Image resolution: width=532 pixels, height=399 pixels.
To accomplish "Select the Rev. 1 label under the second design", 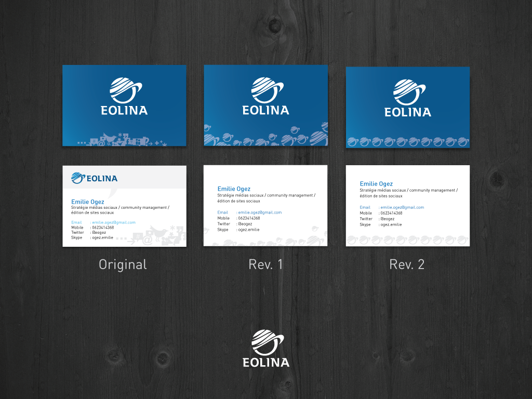I will point(265,264).
